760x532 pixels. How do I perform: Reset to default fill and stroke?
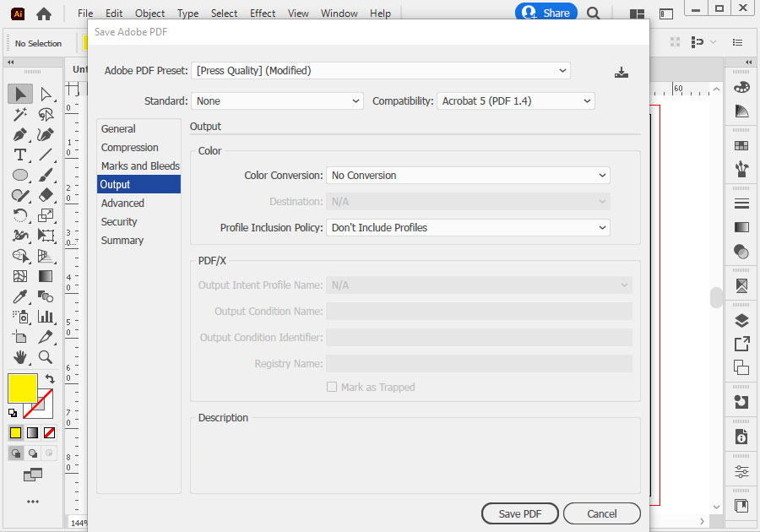13,413
